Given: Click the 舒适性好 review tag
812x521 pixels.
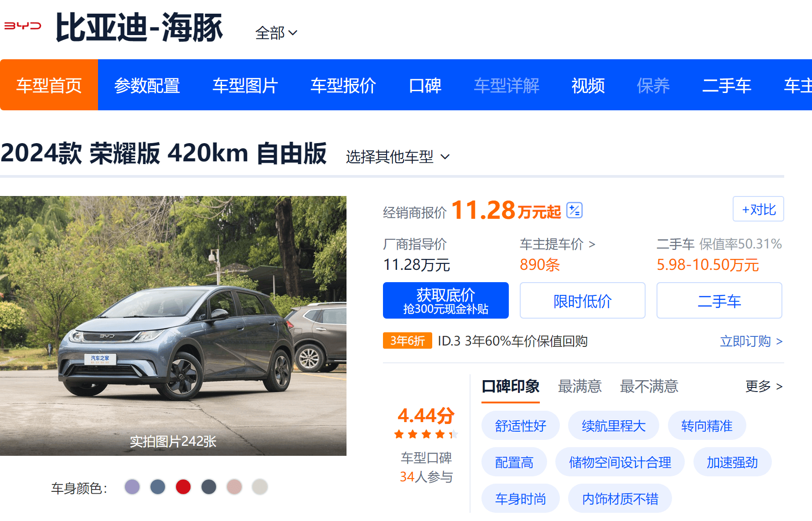Looking at the screenshot, I should tap(520, 425).
